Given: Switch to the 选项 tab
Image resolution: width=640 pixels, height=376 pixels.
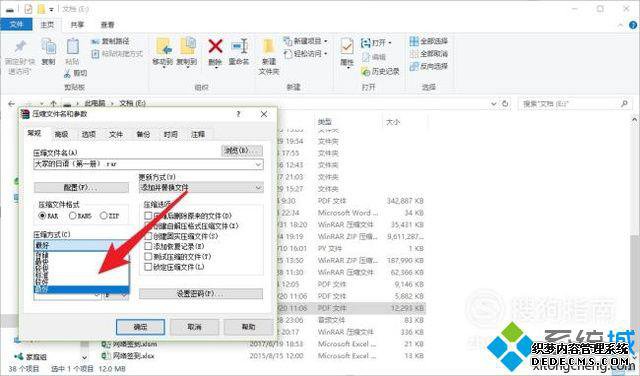Looking at the screenshot, I should (x=89, y=134).
